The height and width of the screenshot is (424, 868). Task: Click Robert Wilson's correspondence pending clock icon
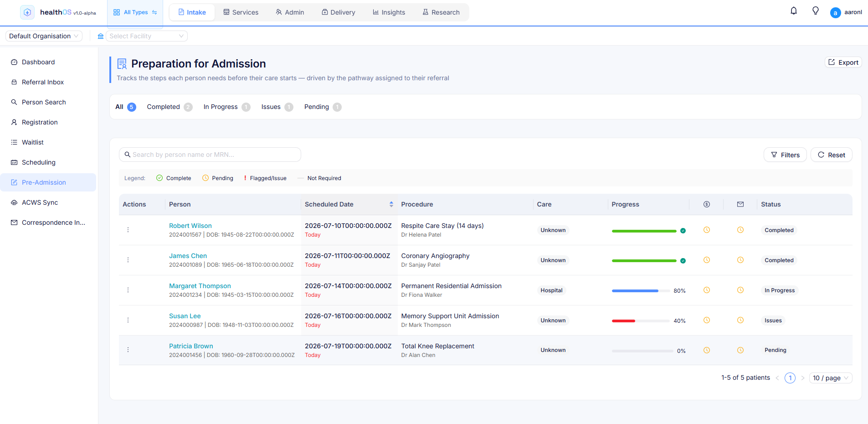(740, 230)
